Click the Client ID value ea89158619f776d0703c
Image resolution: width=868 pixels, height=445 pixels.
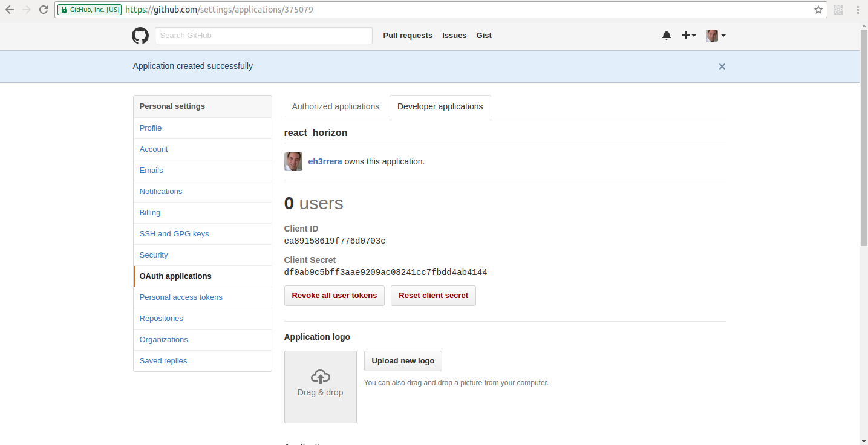335,241
